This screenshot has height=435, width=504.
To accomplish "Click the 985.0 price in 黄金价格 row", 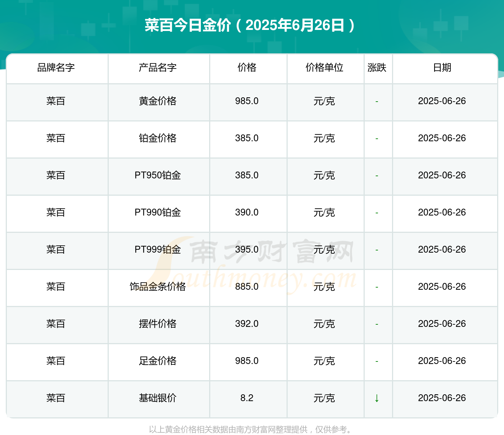I will pos(247,101).
